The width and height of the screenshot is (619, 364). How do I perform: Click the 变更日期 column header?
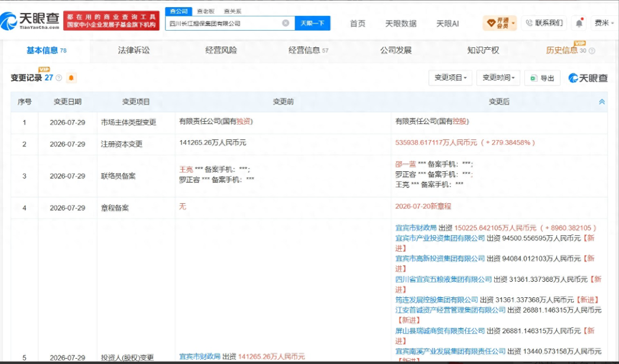tap(67, 102)
